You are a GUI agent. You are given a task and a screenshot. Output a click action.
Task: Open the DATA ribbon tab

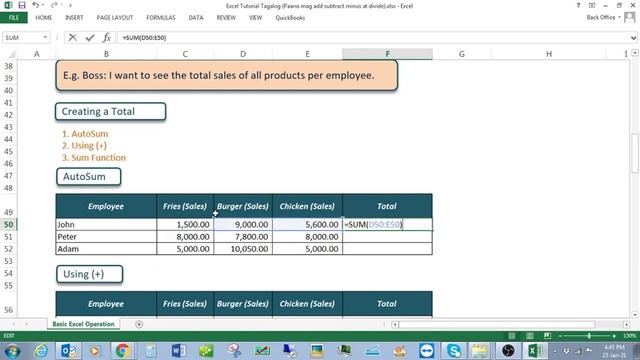(x=196, y=18)
